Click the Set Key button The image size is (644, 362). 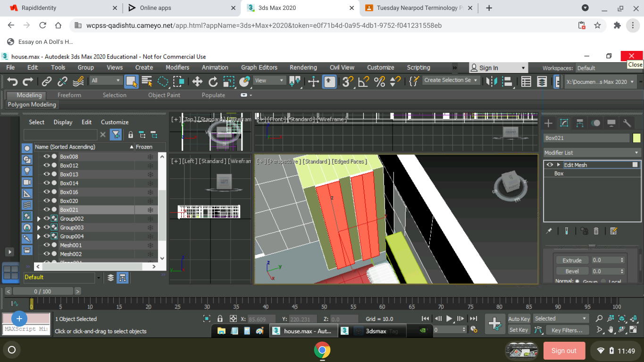pyautogui.click(x=519, y=330)
